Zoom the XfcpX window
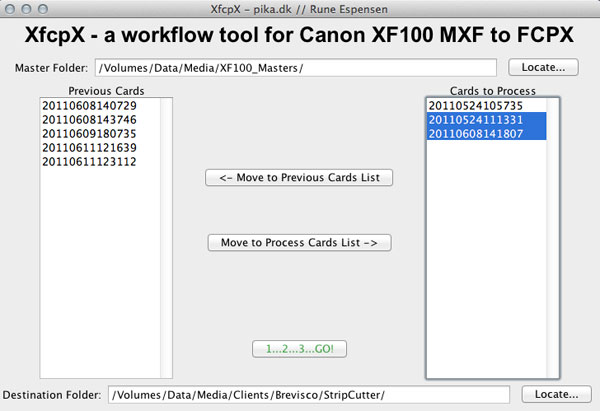The width and height of the screenshot is (600, 411). [x=43, y=9]
